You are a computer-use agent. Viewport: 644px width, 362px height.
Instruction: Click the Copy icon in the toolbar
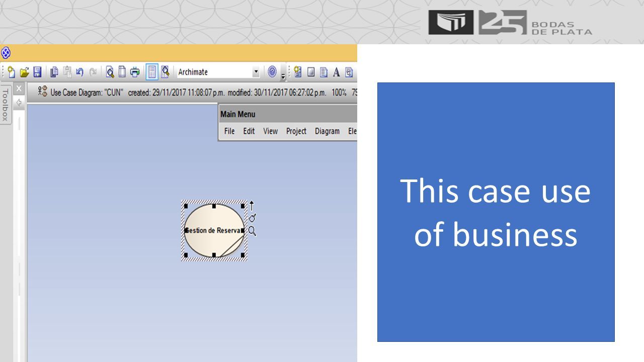54,72
